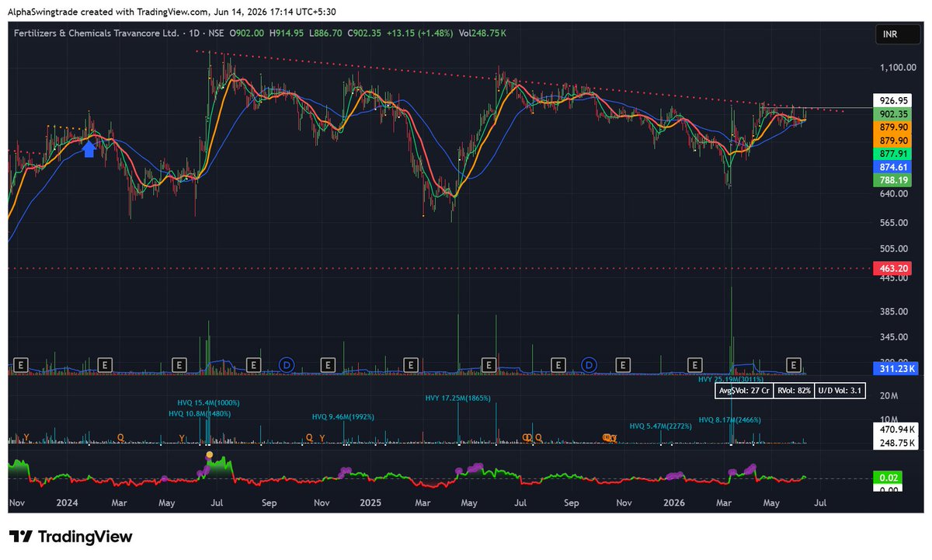Click the HVQ 9.46M(1992%) volume label

coord(342,417)
